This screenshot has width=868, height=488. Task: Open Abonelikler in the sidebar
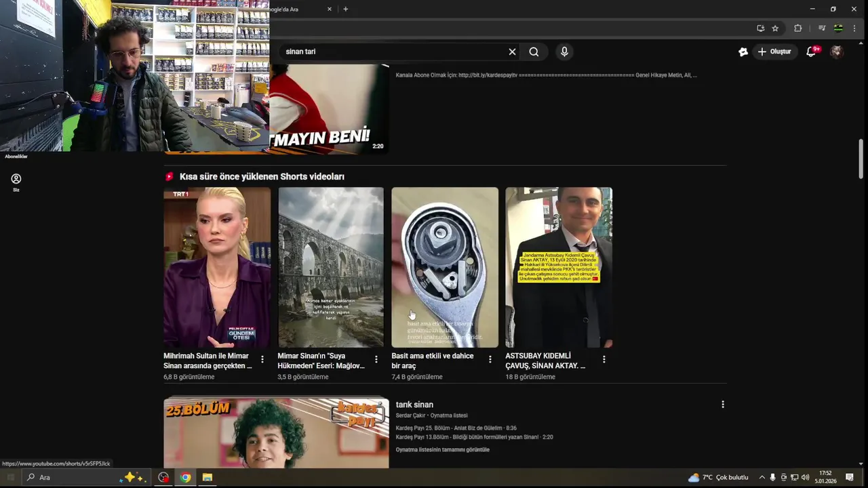coord(16,157)
